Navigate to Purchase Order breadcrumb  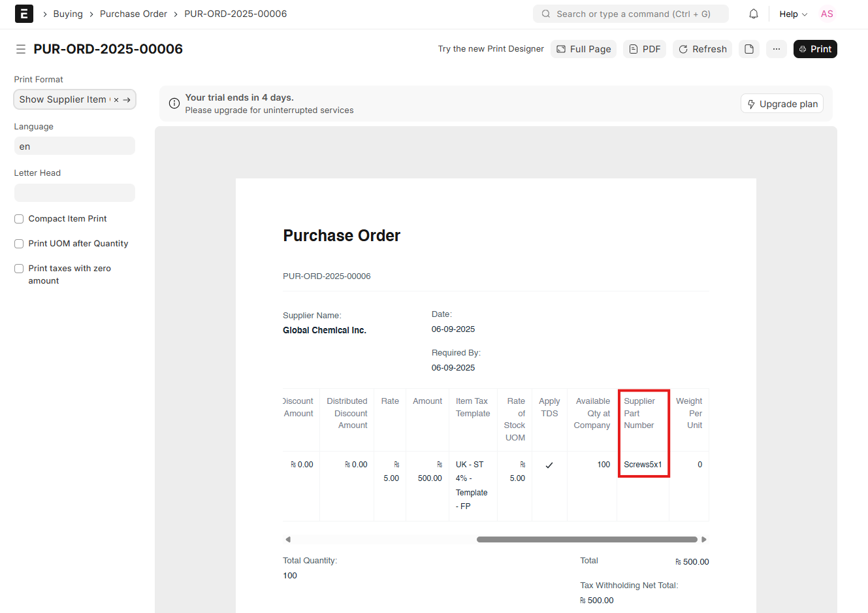click(133, 14)
